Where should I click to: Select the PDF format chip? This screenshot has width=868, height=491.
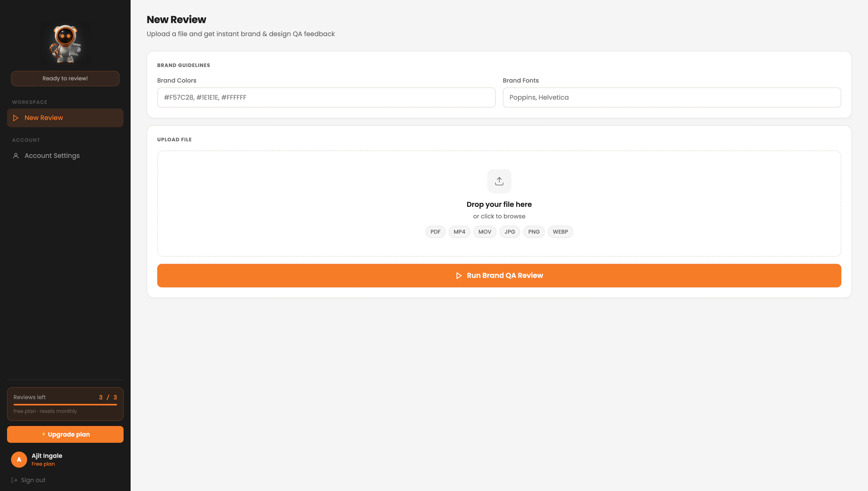point(435,232)
